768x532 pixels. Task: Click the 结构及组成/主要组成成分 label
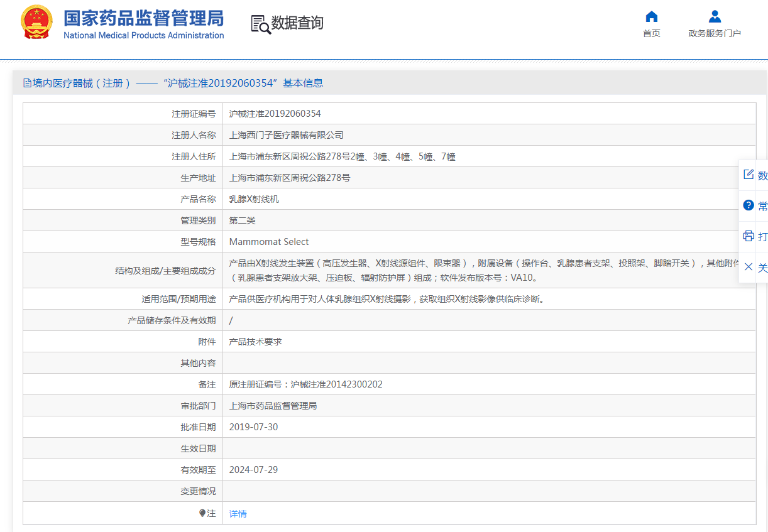point(165,271)
